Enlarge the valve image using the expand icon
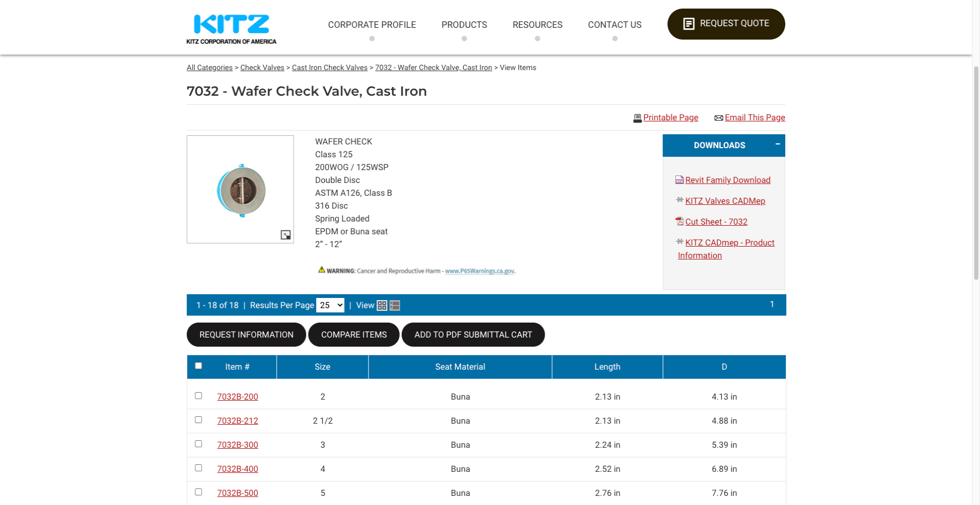 pos(286,235)
